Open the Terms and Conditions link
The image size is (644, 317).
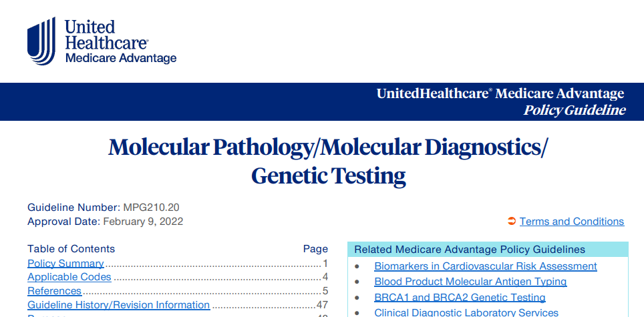click(572, 222)
